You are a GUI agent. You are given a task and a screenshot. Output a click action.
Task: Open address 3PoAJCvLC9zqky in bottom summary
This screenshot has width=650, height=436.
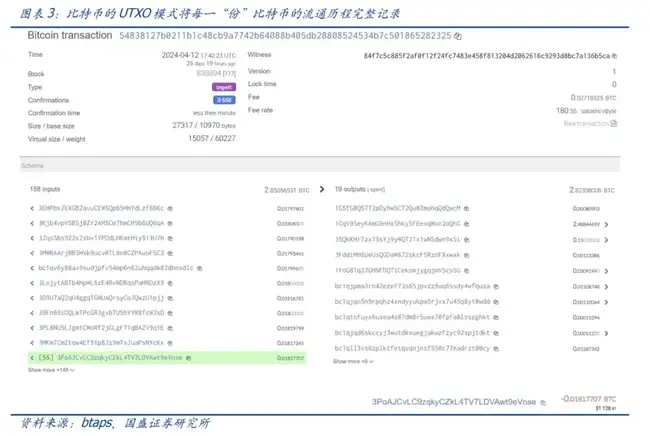click(x=454, y=402)
